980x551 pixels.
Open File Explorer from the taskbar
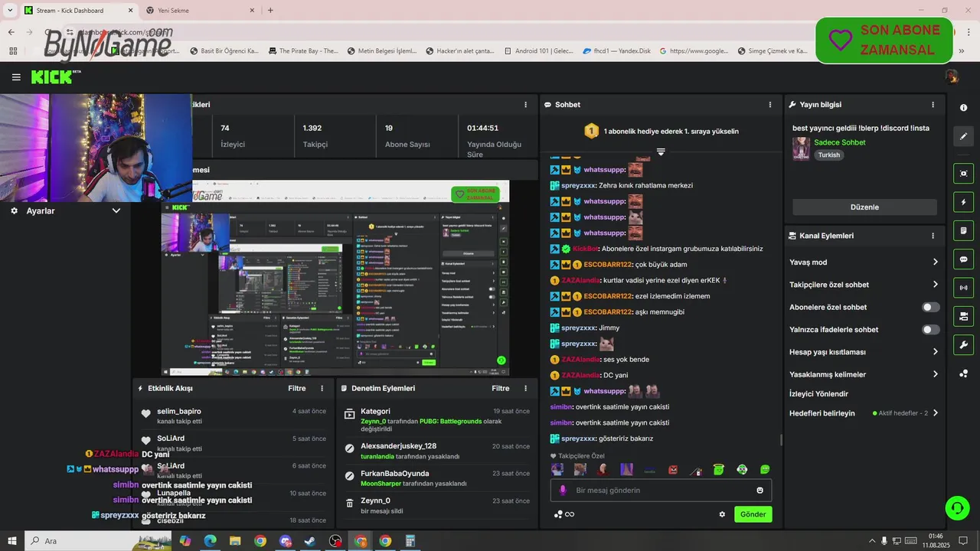tap(235, 541)
